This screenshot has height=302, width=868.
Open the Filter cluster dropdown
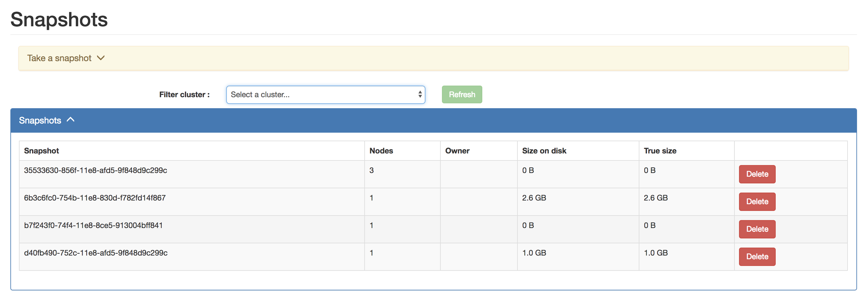pyautogui.click(x=325, y=95)
